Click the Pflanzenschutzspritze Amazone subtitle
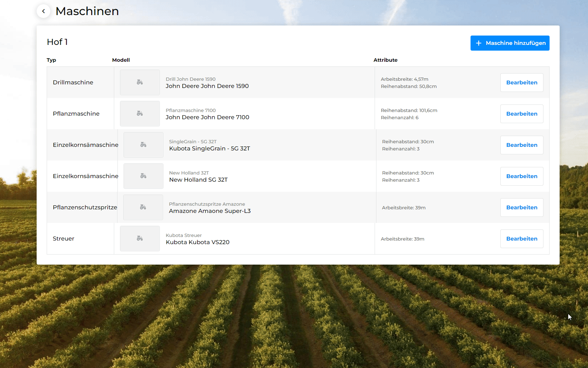The width and height of the screenshot is (588, 368). [x=207, y=204]
